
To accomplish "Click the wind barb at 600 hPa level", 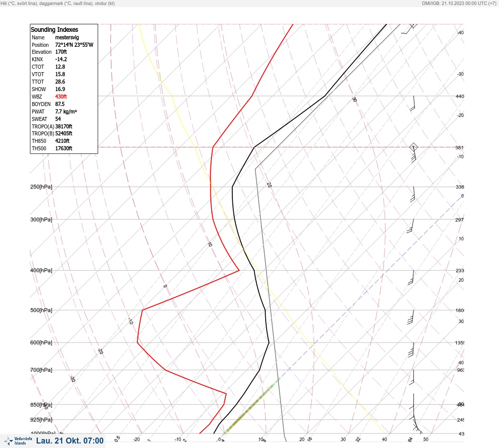I will [x=411, y=349].
